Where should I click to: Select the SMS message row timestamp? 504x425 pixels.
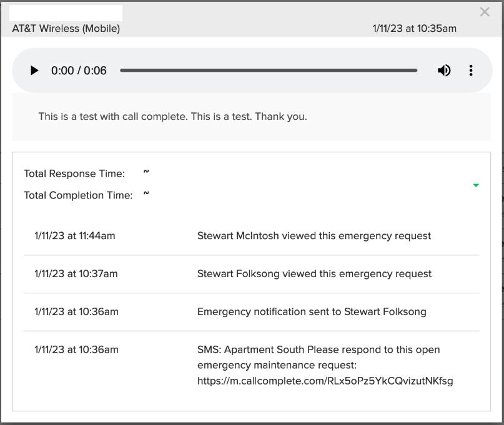[x=76, y=349]
